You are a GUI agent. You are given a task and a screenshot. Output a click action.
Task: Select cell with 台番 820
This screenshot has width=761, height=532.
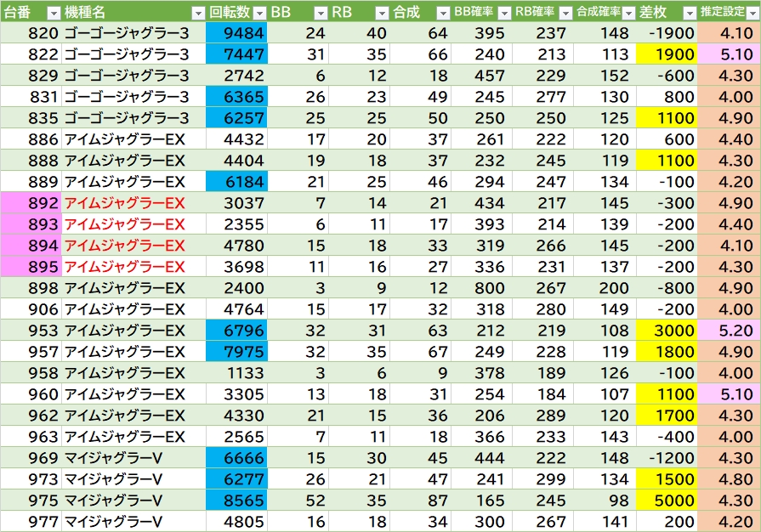[x=31, y=33]
